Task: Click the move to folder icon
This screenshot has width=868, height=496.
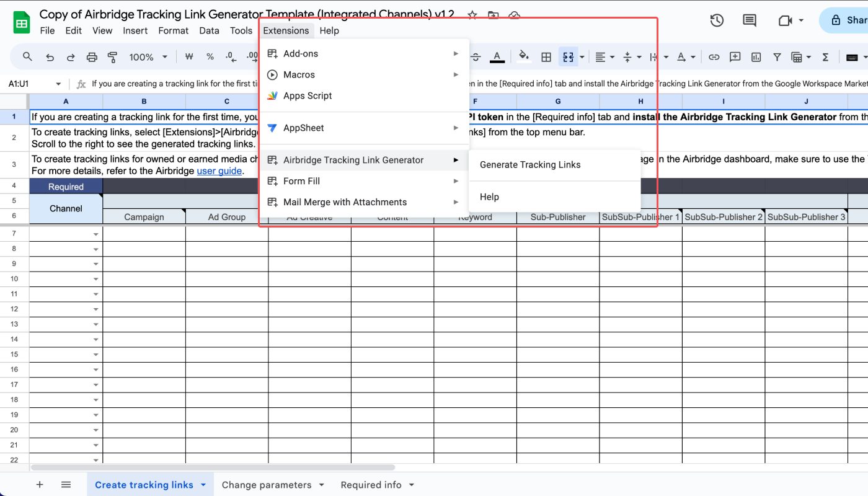Action: [493, 15]
